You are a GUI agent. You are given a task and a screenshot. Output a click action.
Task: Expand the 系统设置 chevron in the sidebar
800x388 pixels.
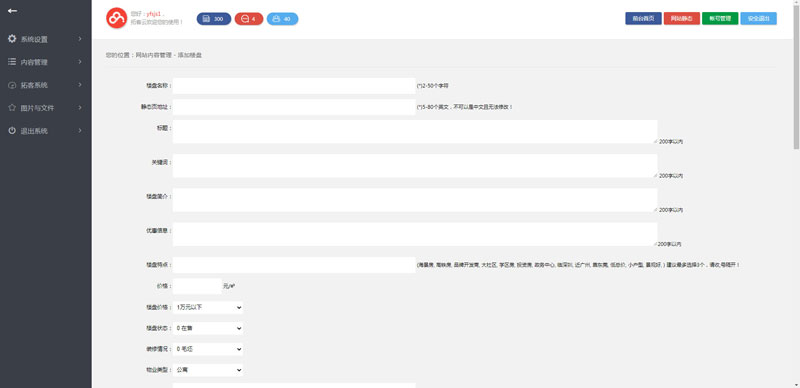pyautogui.click(x=80, y=39)
